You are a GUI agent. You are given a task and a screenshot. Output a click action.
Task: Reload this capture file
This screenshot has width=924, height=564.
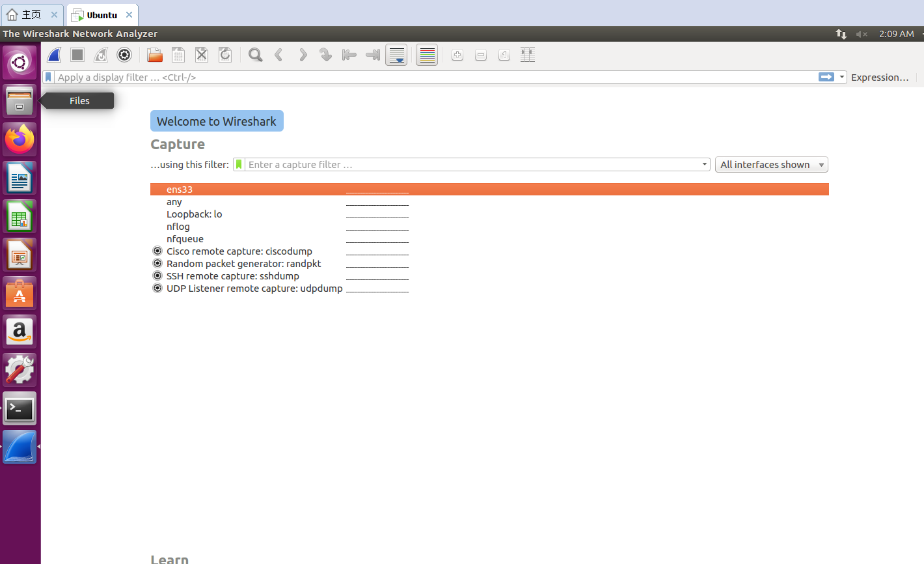(x=225, y=55)
